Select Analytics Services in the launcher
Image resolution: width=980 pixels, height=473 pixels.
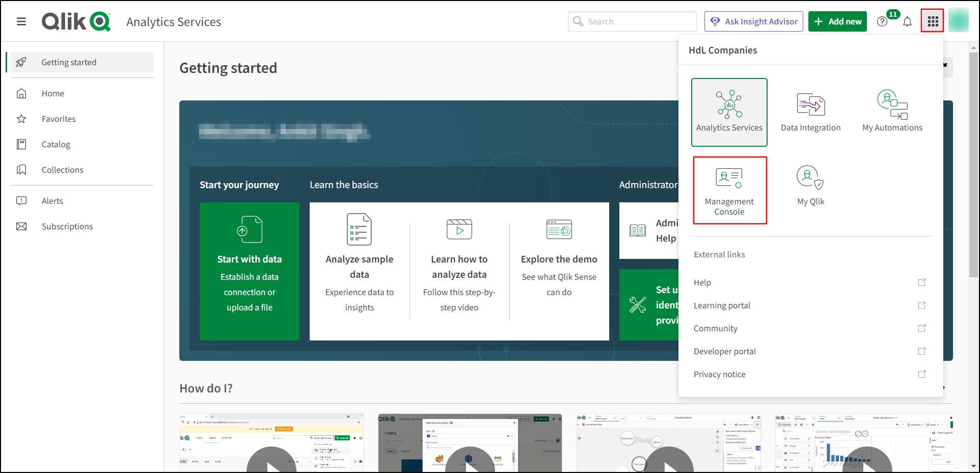pos(729,112)
